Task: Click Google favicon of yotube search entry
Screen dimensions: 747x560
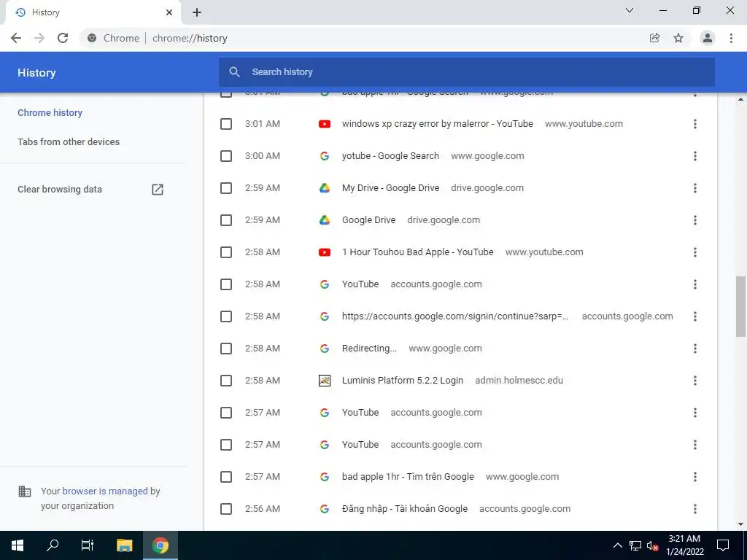Action: 325,156
